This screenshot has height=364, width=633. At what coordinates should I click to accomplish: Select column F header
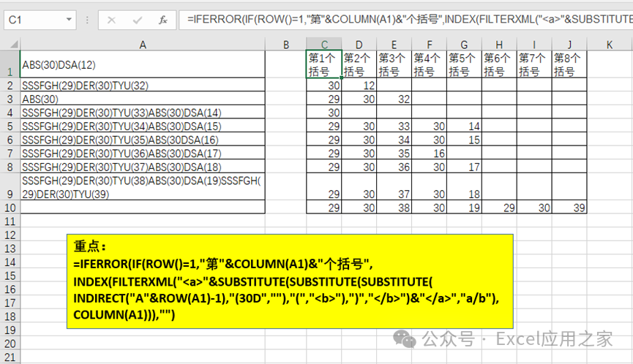click(429, 45)
